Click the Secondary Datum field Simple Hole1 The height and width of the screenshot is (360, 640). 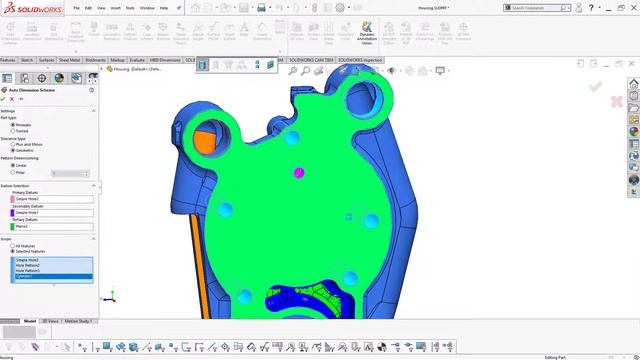tap(54, 213)
